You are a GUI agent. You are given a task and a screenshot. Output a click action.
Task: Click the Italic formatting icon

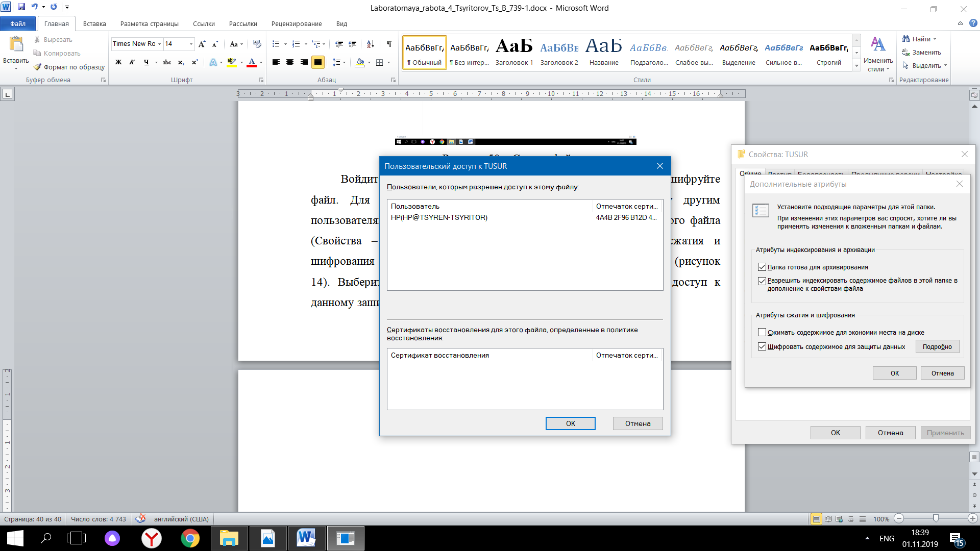(132, 62)
